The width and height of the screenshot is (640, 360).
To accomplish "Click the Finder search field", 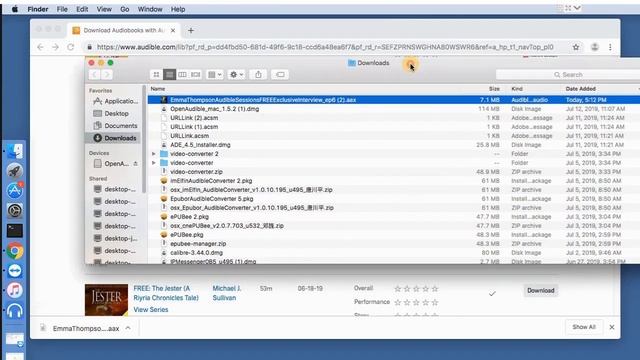I will [567, 75].
